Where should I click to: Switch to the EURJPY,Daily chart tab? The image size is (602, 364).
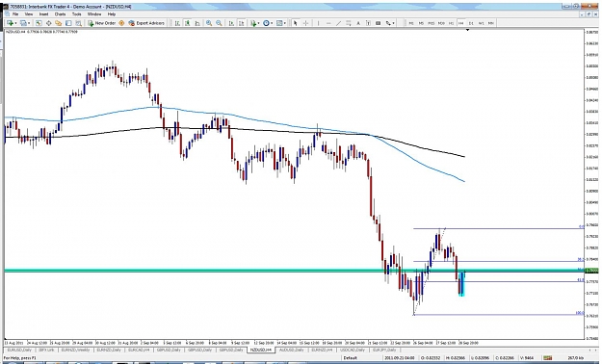point(384,351)
